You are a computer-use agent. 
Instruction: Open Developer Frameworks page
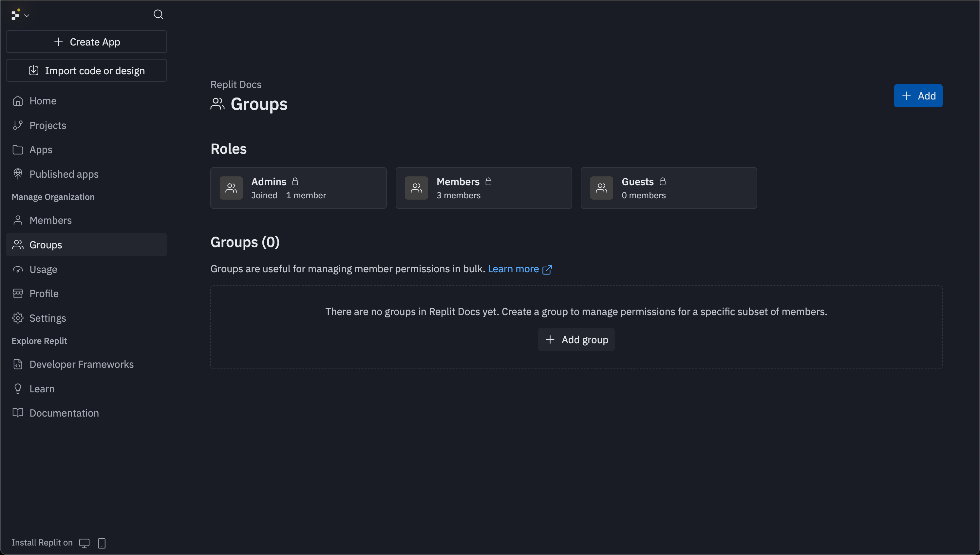pos(81,365)
